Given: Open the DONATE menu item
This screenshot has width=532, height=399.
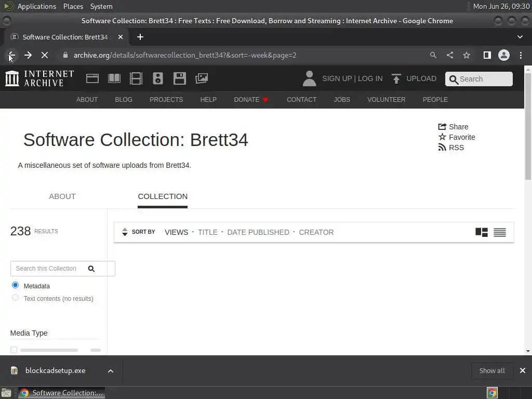Looking at the screenshot, I should pos(251,99).
